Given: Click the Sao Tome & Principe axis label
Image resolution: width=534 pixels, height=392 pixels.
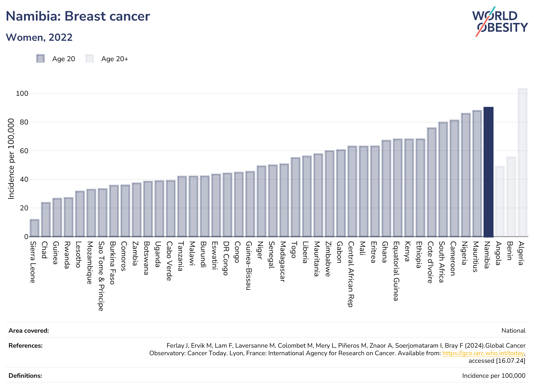Looking at the screenshot, I should coord(101,276).
